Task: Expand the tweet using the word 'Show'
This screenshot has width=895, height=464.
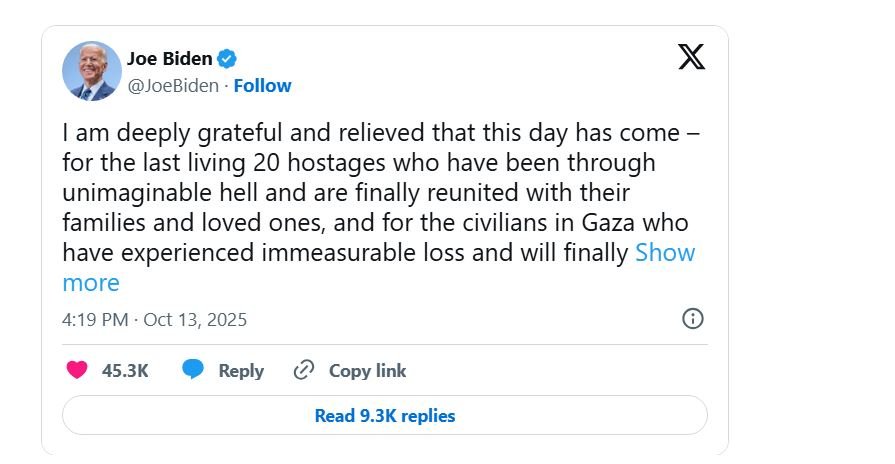Action: click(x=665, y=252)
